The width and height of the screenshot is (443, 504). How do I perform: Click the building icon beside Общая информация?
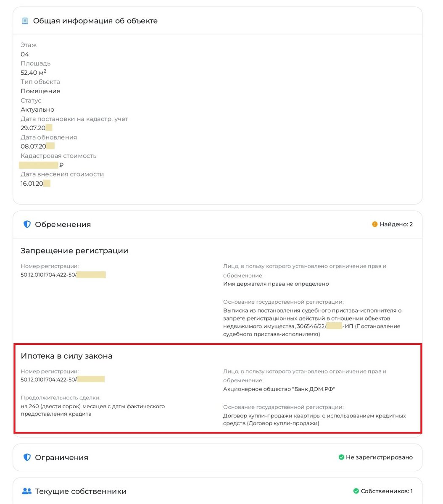25,21
